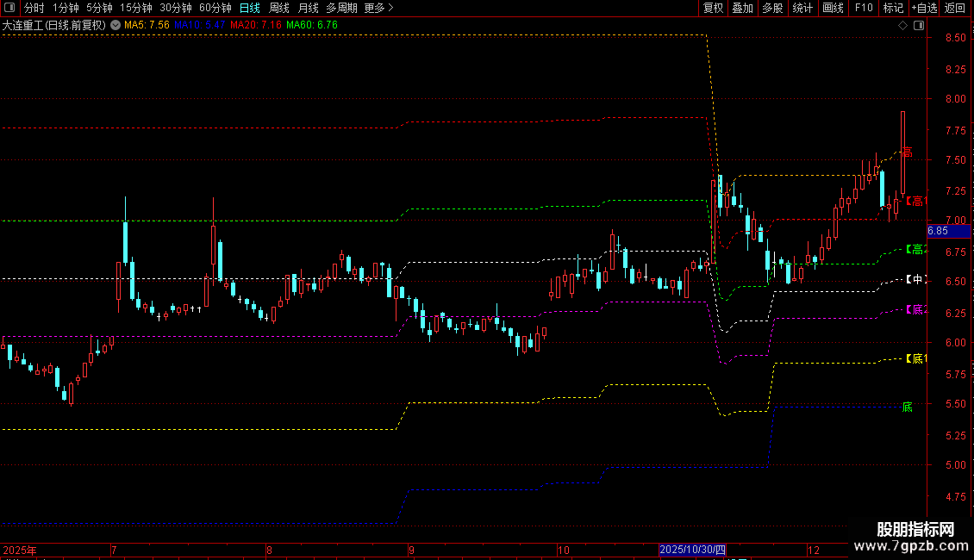
Task: Click the 8.00 value on price axis
Action: [955, 99]
